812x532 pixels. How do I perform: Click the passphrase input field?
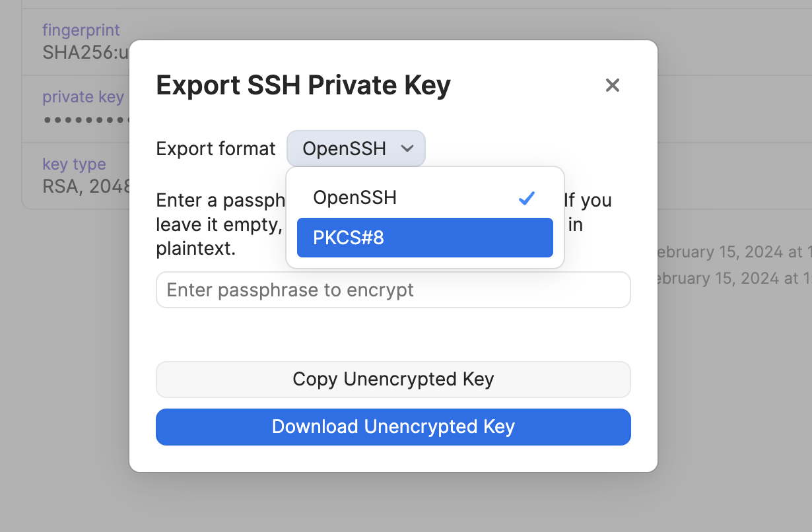point(393,290)
